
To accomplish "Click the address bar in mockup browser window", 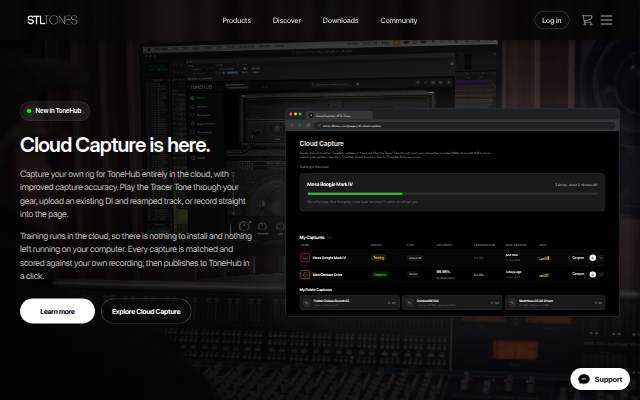I will click(x=465, y=126).
